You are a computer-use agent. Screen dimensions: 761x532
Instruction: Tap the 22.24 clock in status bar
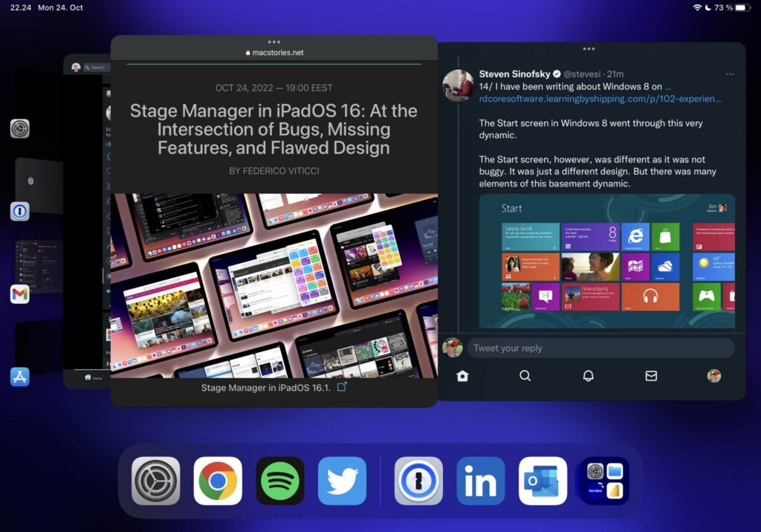pos(20,7)
